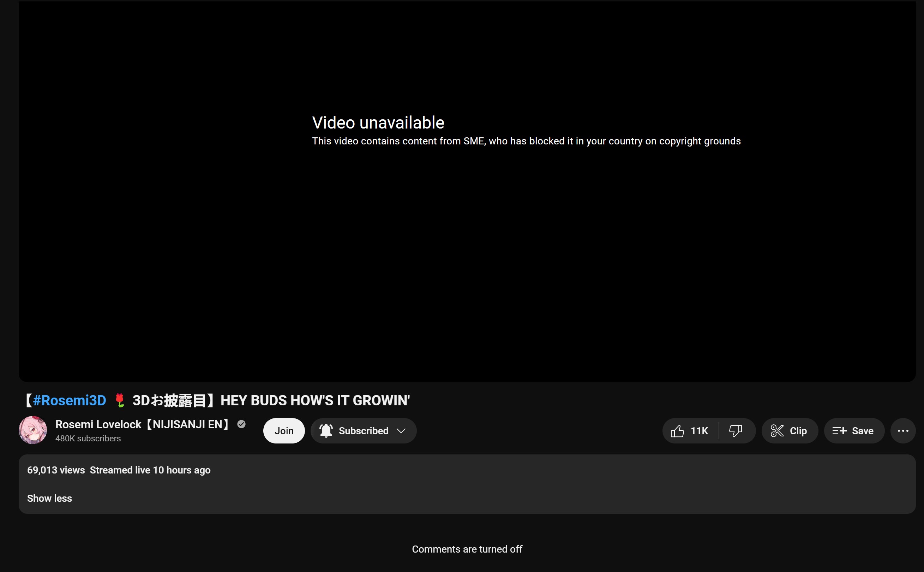Expand the Subscribed notification dropdown

(x=363, y=431)
